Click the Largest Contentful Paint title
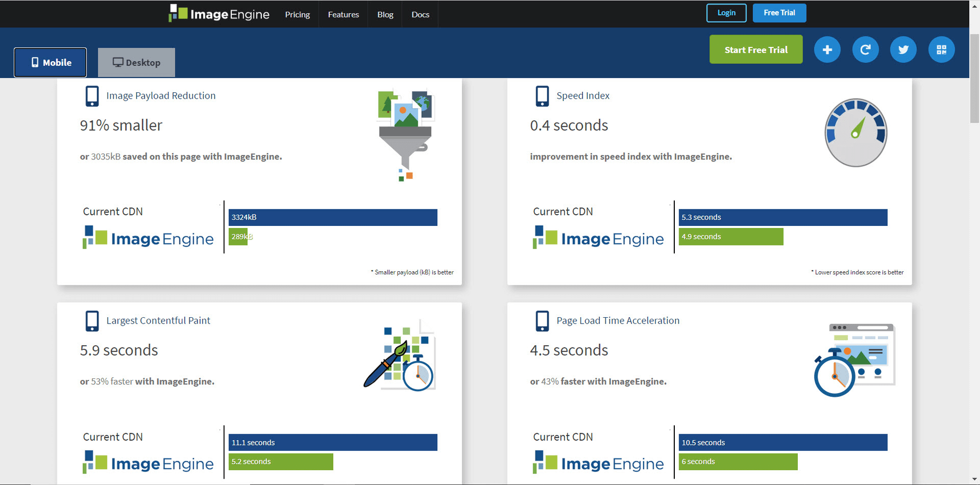Viewport: 980px width, 485px height. pyautogui.click(x=158, y=320)
